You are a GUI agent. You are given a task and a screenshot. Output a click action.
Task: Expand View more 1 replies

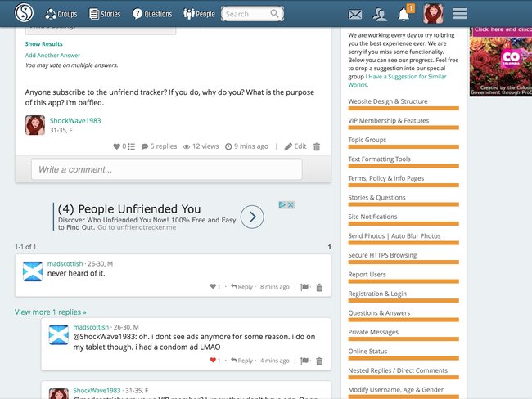[51, 312]
